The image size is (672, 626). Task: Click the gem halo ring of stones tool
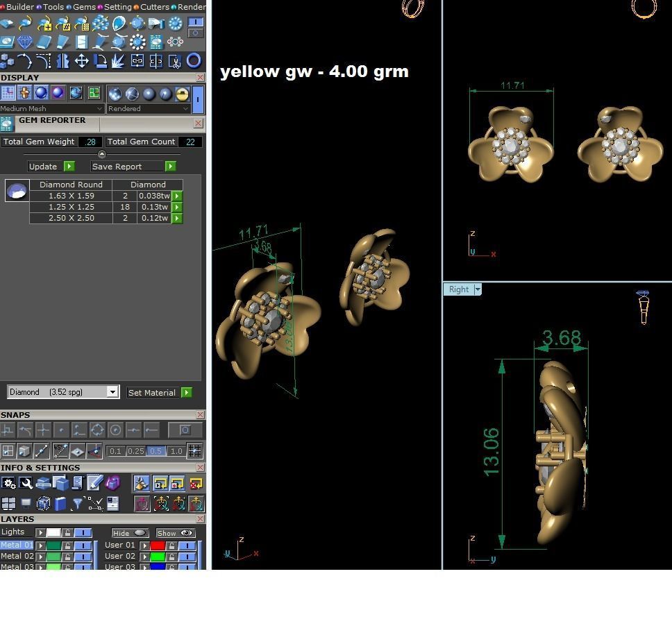click(x=137, y=42)
